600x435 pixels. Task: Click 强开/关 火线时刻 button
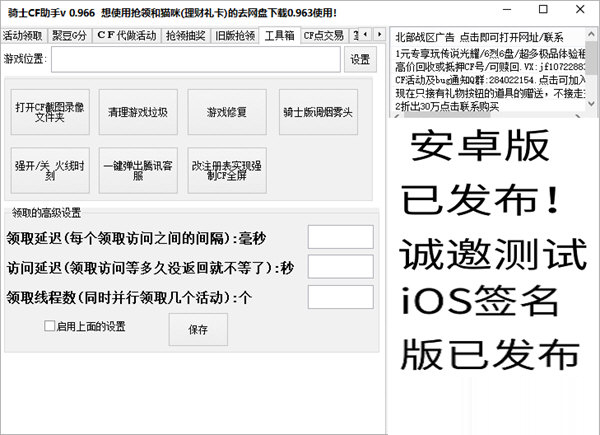50,170
